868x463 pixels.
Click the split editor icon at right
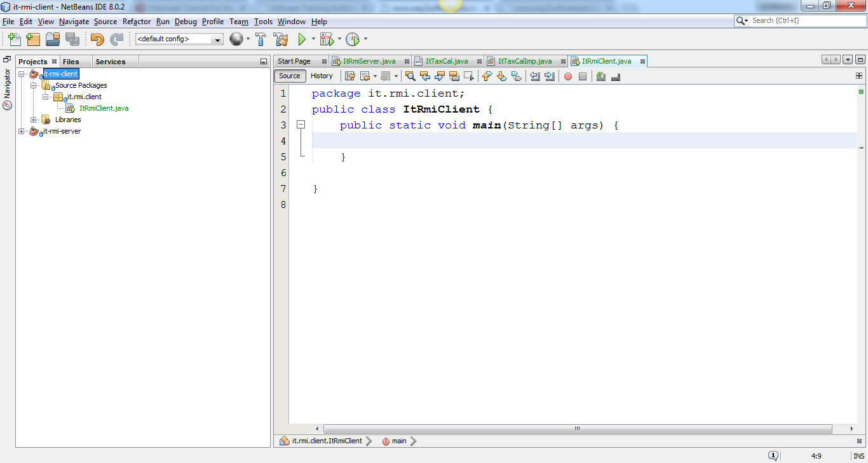click(x=859, y=76)
